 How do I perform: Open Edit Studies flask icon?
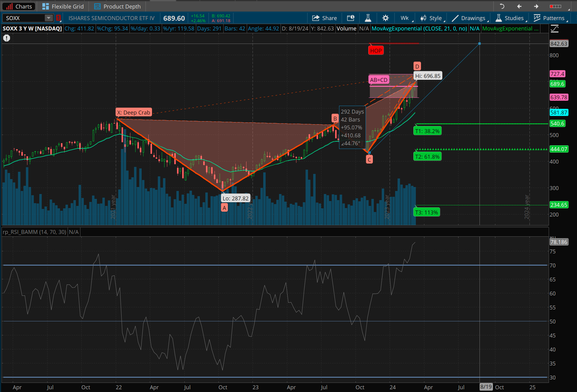pyautogui.click(x=368, y=18)
